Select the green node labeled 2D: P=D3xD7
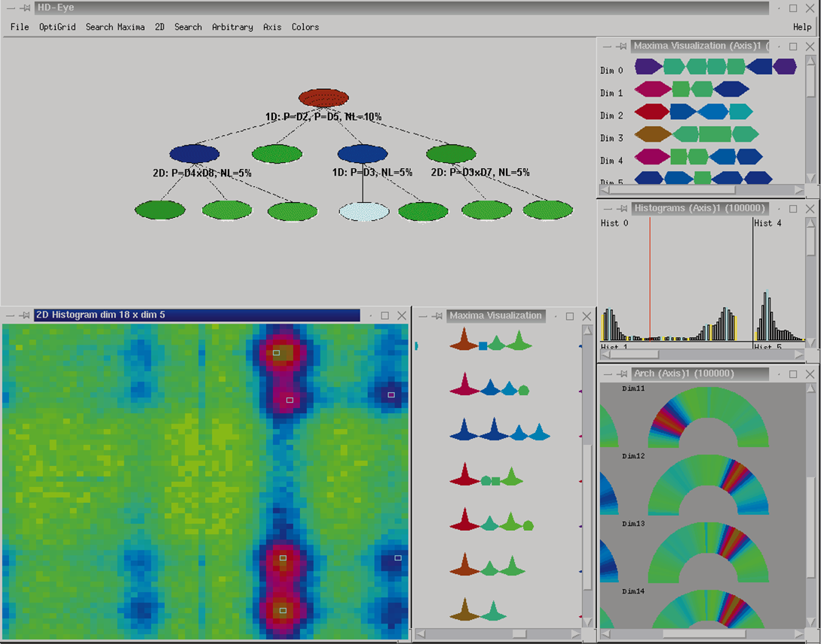The height and width of the screenshot is (644, 821). coord(452,154)
